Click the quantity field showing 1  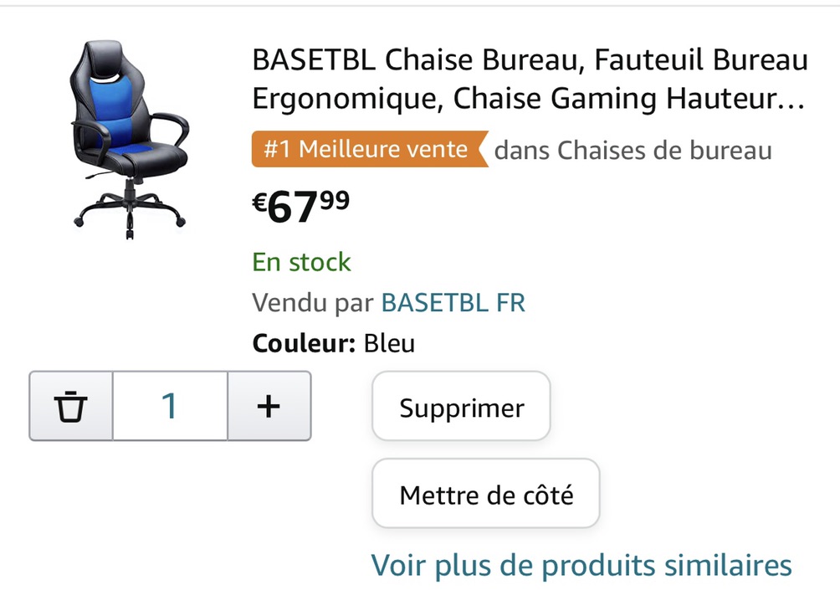pos(170,406)
